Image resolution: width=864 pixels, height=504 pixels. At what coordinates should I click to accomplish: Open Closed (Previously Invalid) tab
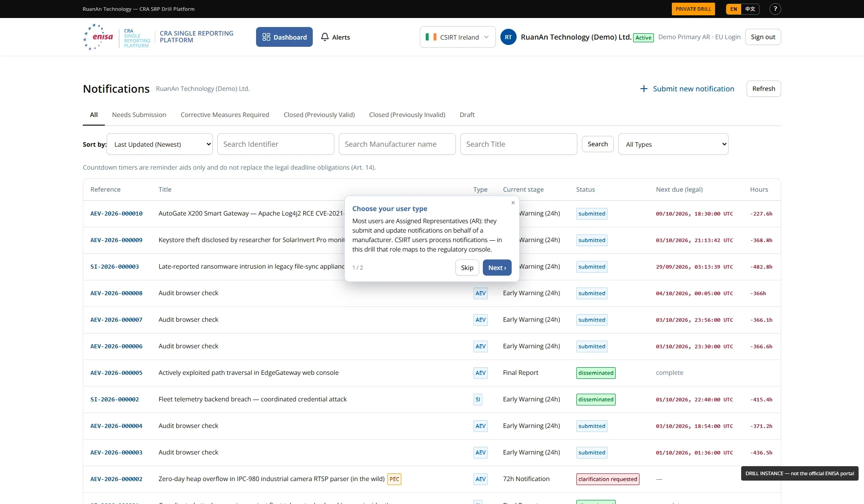point(407,115)
